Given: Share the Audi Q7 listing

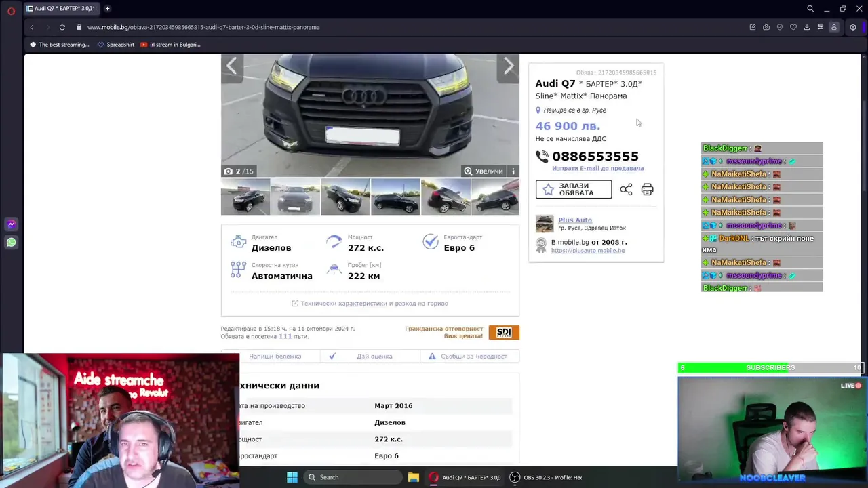Looking at the screenshot, I should (x=626, y=190).
